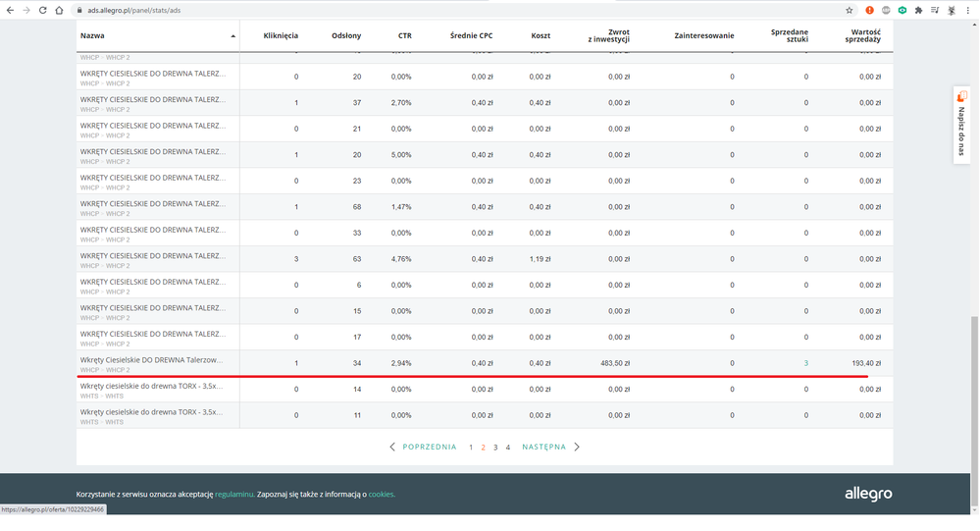Go to previous page using left chevron
Screen dimensions: 980x531
393,447
